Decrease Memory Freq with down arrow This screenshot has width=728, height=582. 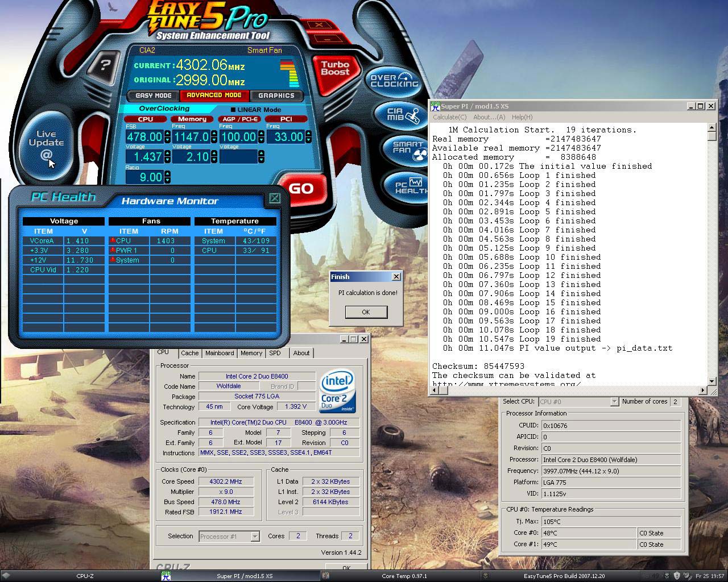click(214, 140)
